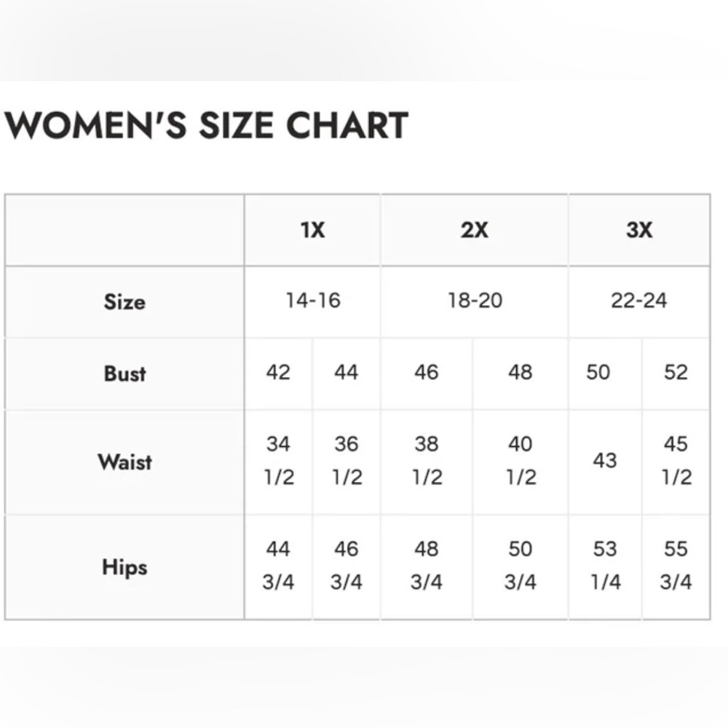Image resolution: width=728 pixels, height=728 pixels.
Task: Click the Size row label
Action: [124, 302]
